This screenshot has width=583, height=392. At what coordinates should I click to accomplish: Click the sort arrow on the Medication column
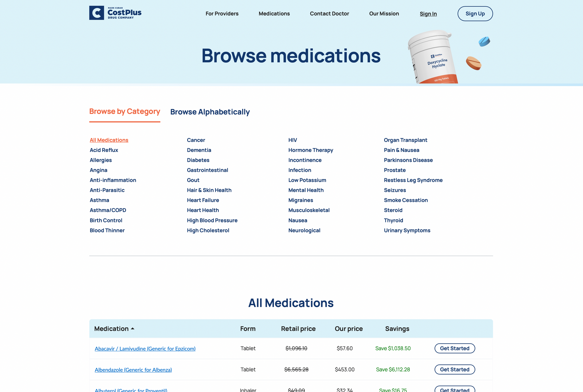[x=133, y=329]
